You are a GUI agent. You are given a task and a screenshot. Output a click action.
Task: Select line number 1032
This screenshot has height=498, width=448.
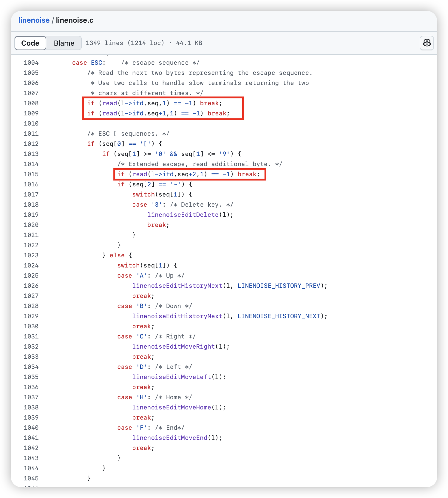click(31, 347)
